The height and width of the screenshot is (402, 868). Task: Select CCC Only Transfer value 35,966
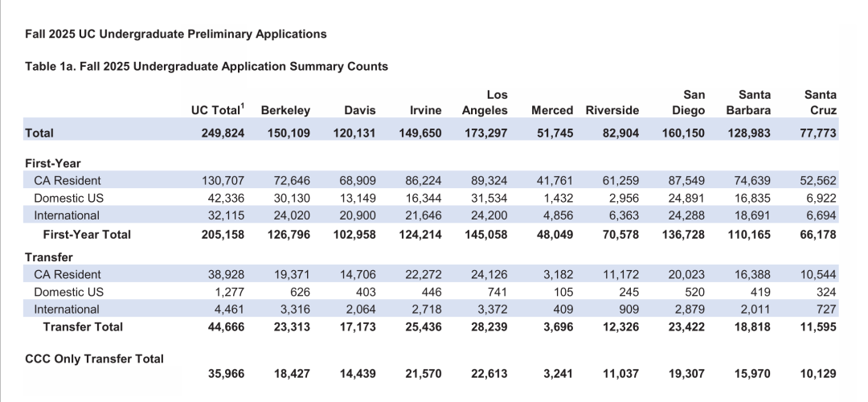[226, 374]
